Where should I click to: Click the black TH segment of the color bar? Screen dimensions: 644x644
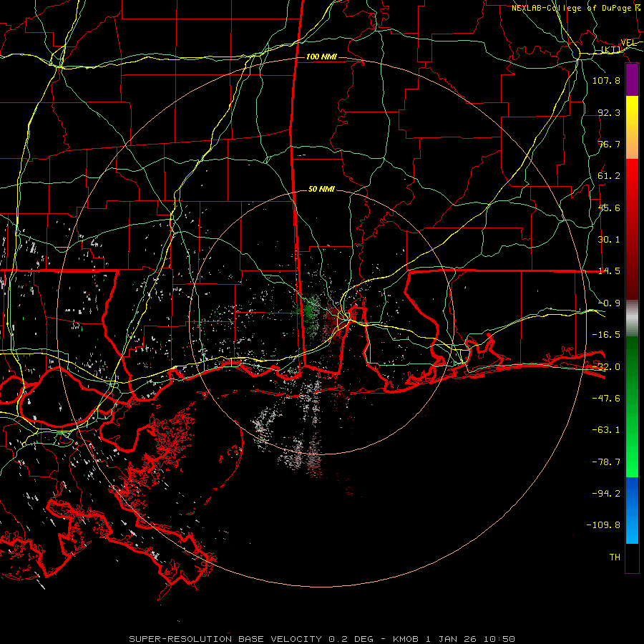coord(632,558)
